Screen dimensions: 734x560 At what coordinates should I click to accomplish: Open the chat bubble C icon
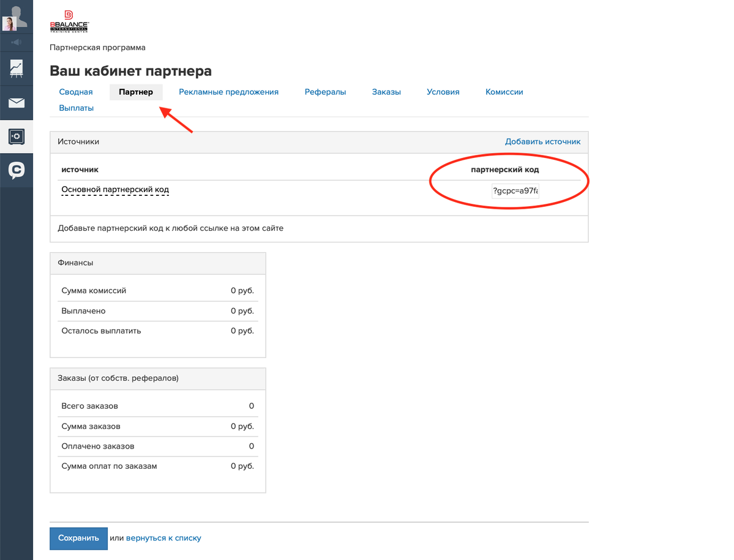click(x=17, y=170)
